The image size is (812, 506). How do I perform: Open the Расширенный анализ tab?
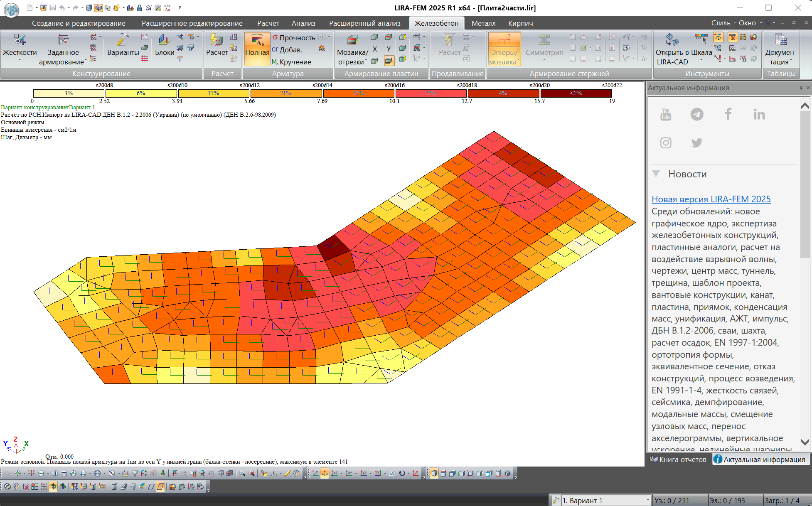(364, 23)
